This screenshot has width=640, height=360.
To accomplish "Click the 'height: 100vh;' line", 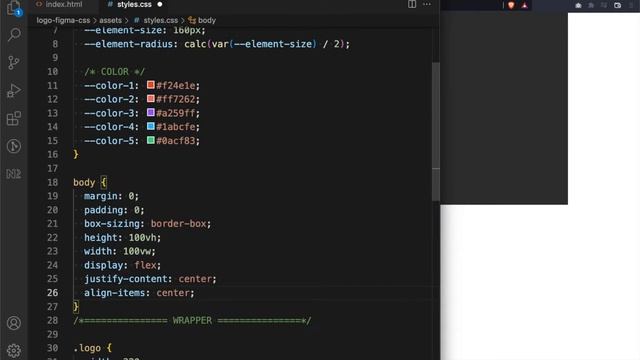I will (122, 238).
